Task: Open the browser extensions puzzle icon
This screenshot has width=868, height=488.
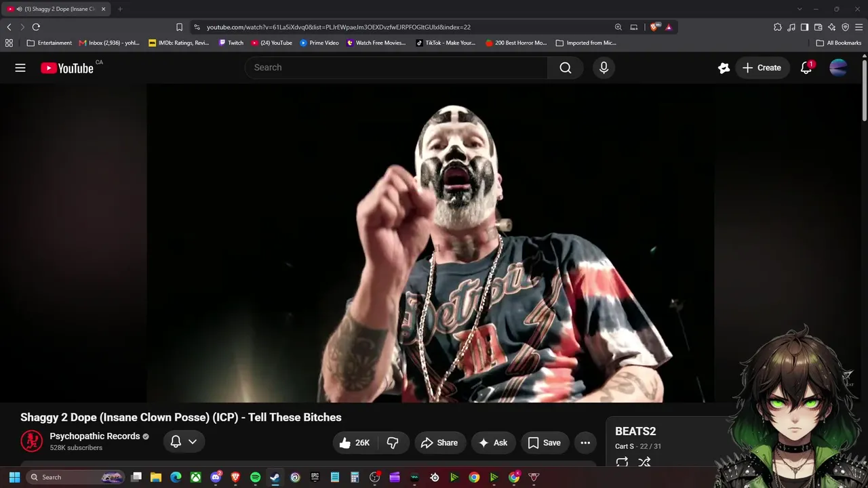Action: pos(778,27)
